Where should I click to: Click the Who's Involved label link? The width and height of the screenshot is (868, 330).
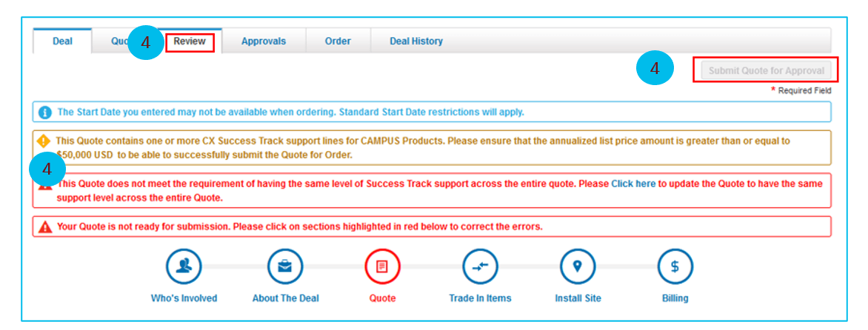click(184, 298)
